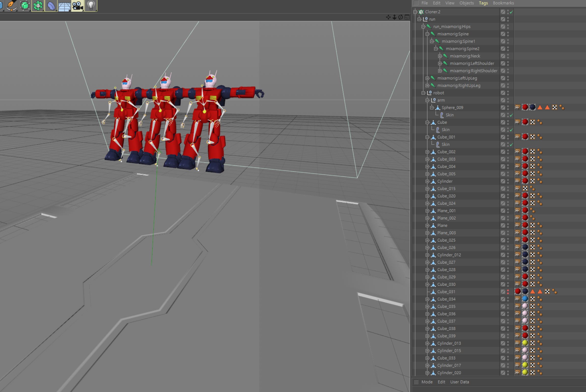
Task: Click the UVW checker tag on Cube_015
Action: click(525, 189)
